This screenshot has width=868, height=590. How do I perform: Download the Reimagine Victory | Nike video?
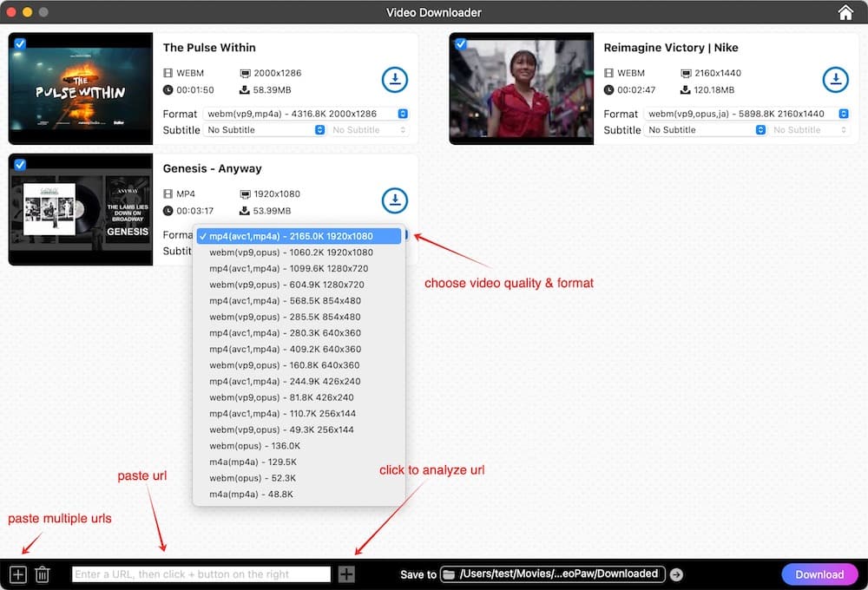point(836,80)
